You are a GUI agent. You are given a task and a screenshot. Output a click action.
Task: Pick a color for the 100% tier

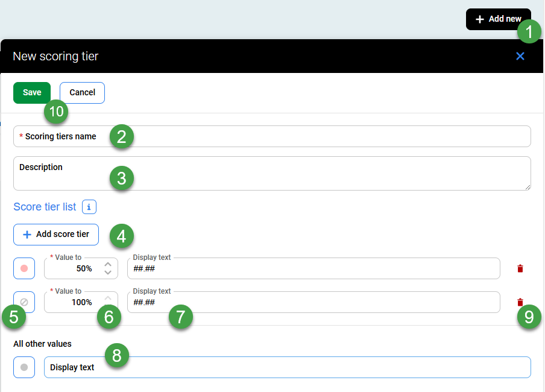(24, 302)
